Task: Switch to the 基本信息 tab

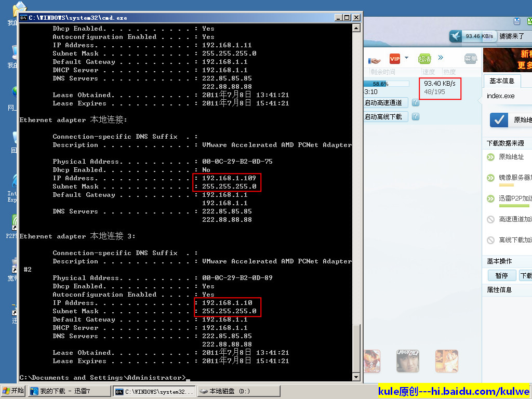Action: (501, 81)
